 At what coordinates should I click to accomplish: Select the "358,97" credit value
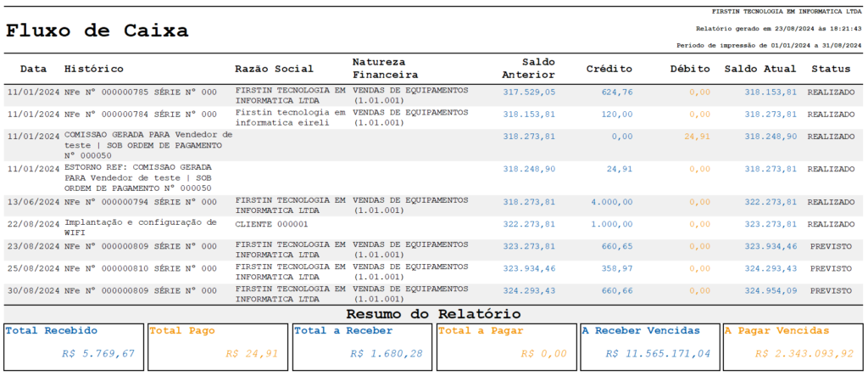(x=617, y=269)
